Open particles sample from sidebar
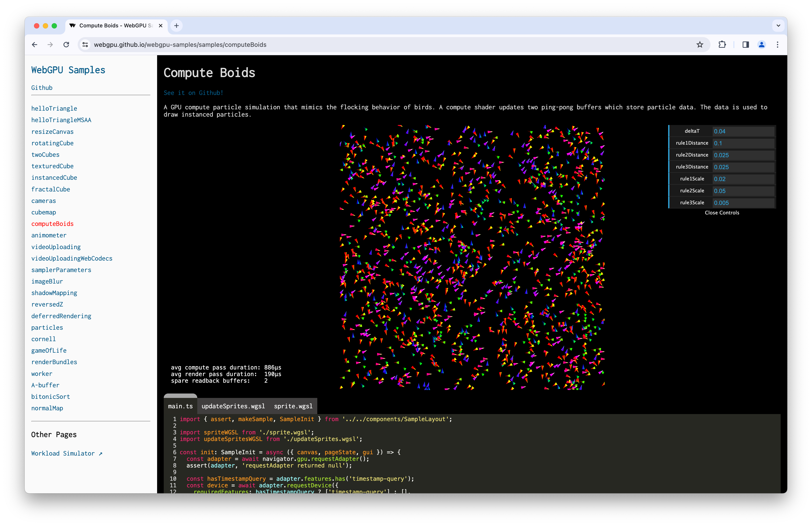 (46, 327)
